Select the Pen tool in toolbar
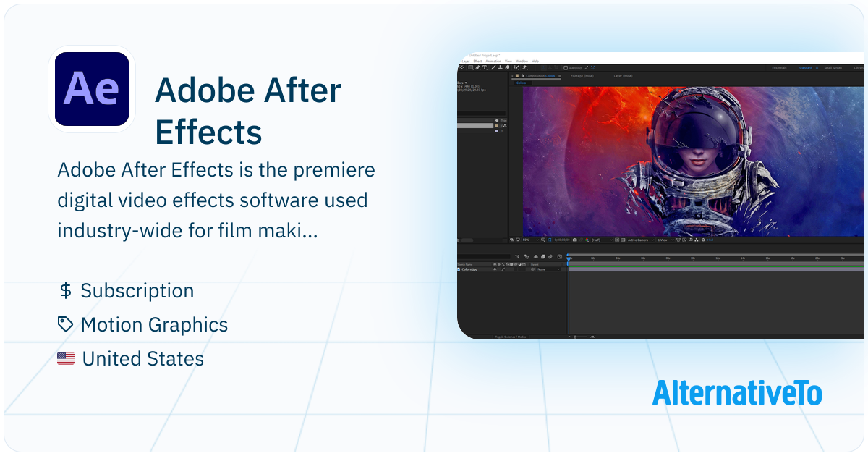Screen dimensions: 868x456 (x=477, y=67)
